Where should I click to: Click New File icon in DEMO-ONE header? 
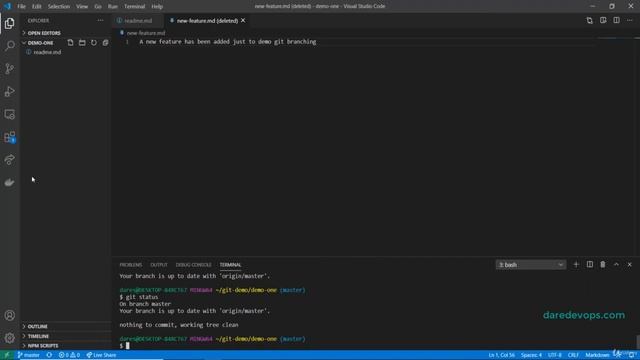[x=70, y=42]
